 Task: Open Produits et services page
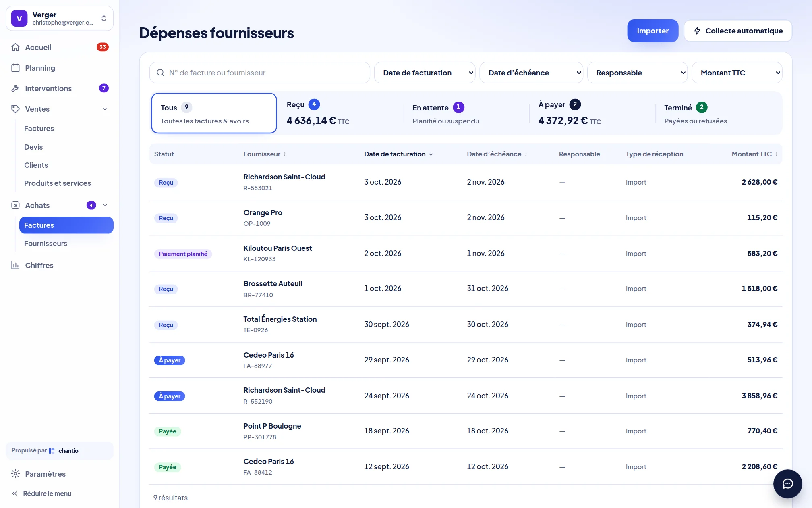[x=58, y=183]
